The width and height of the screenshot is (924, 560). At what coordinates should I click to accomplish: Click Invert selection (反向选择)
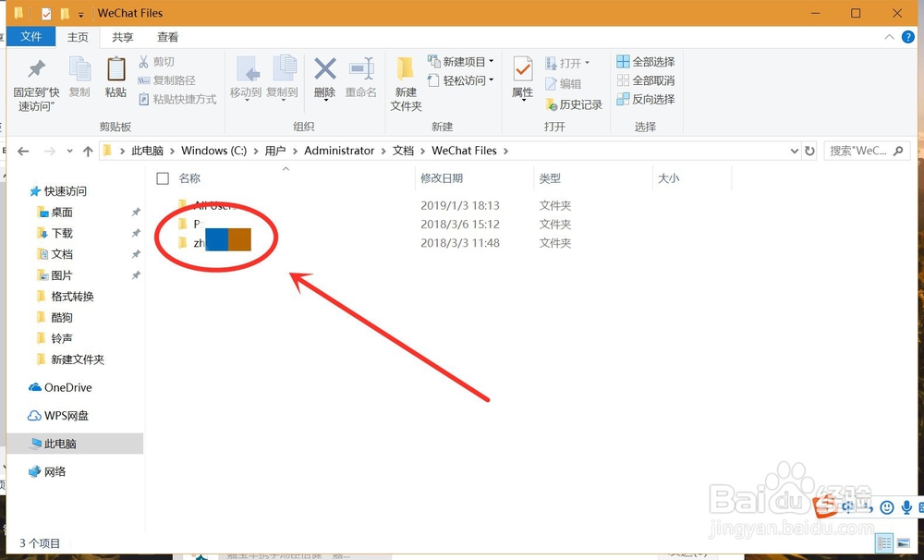(646, 99)
